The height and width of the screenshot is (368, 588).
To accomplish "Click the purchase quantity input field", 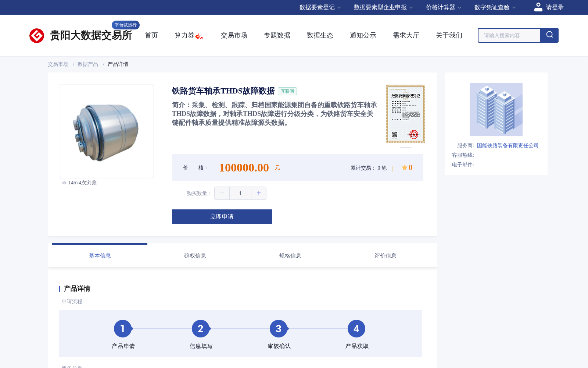I will 240,193.
